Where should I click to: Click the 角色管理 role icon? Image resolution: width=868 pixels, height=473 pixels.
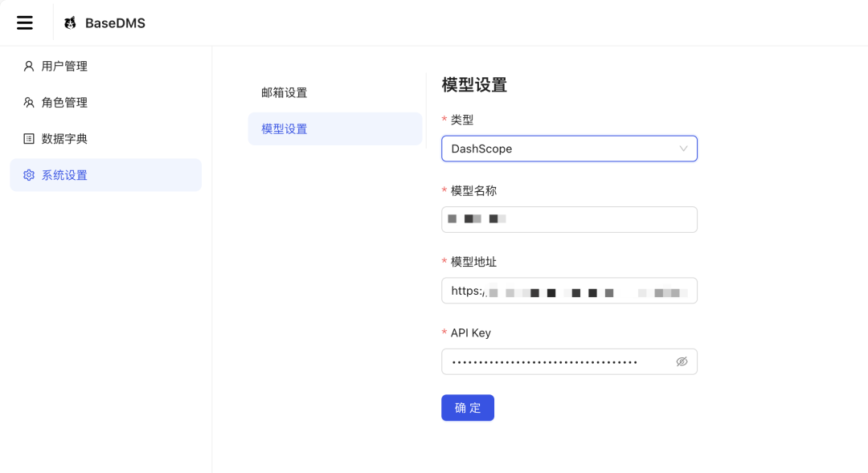(29, 103)
